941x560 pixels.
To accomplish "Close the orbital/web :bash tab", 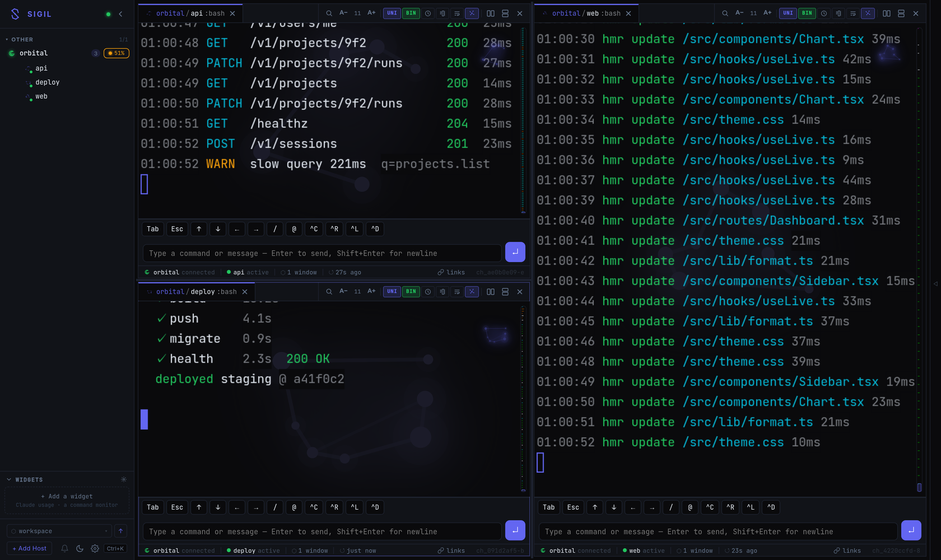I will click(628, 13).
